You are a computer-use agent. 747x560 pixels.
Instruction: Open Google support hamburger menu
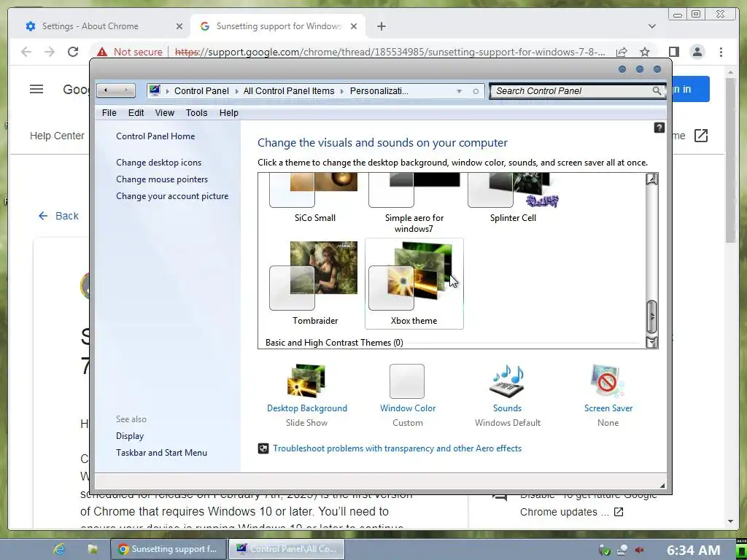(36, 89)
